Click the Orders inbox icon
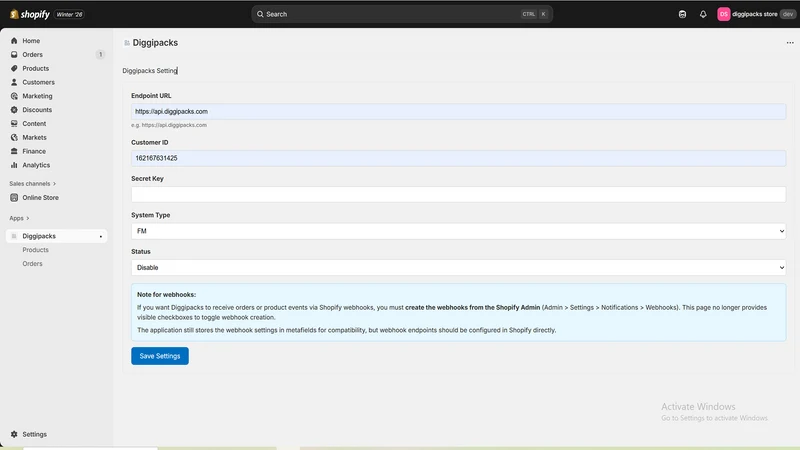800x450 pixels. [14, 55]
